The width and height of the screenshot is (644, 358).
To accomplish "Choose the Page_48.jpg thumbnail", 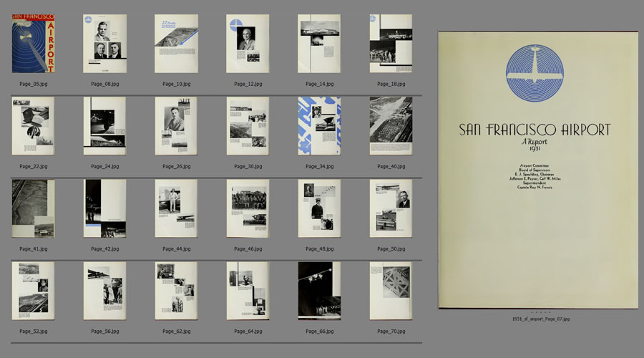I will coord(319,208).
